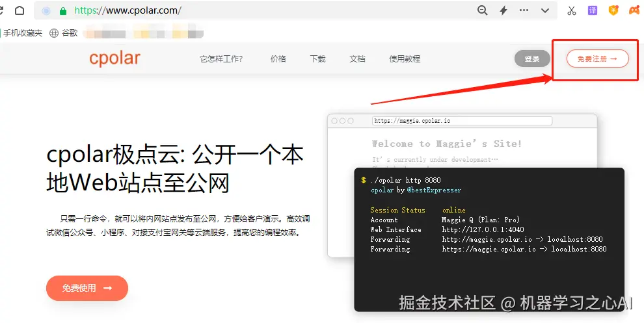Click the 免费注册 register button
This screenshot has height=323, width=644.
[598, 58]
